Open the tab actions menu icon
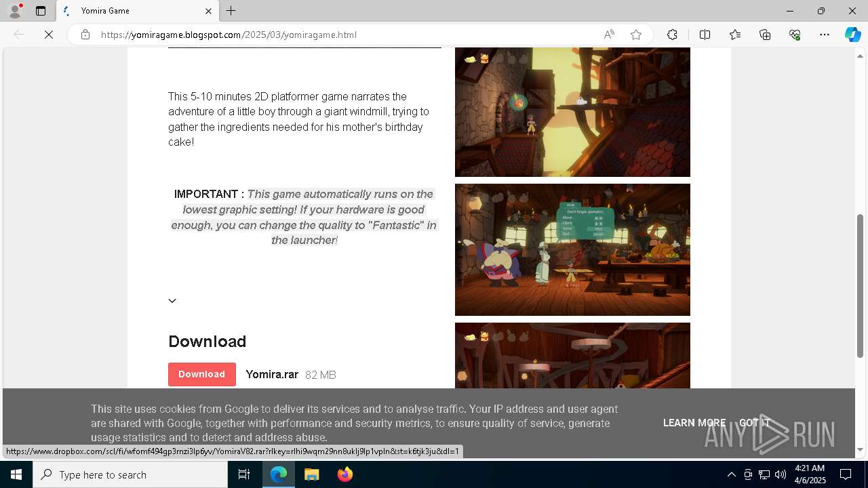Viewport: 868px width, 488px height. [41, 11]
